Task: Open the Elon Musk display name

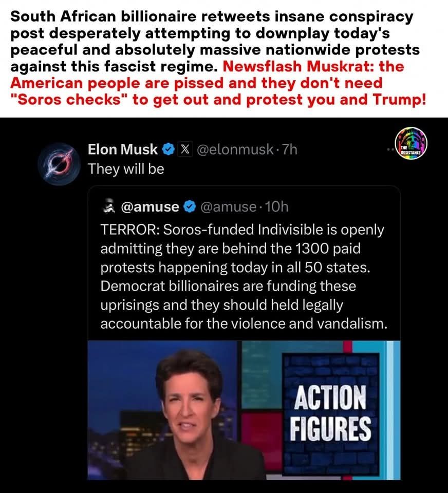Action: coord(122,149)
